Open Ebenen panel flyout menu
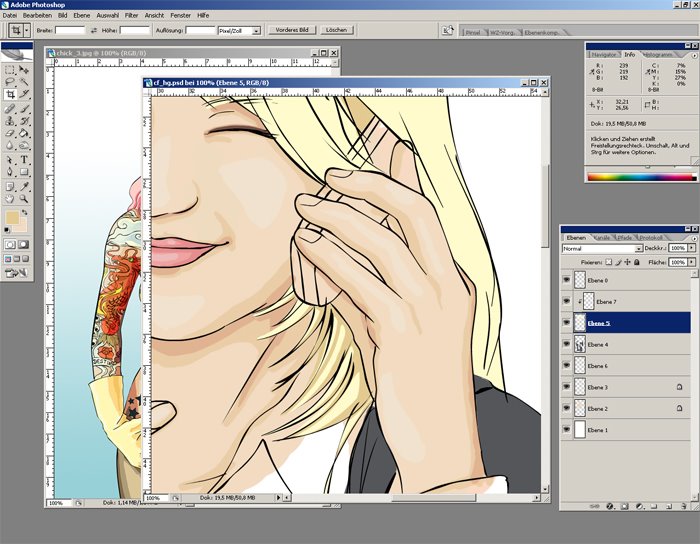The height and width of the screenshot is (544, 700). (x=694, y=238)
